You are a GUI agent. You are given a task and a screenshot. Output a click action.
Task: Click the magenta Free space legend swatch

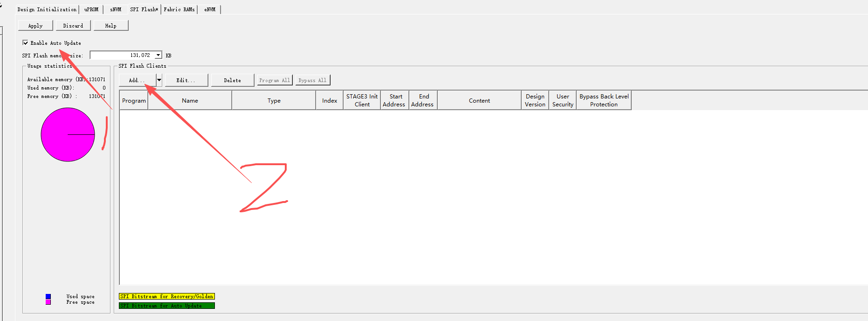48,302
